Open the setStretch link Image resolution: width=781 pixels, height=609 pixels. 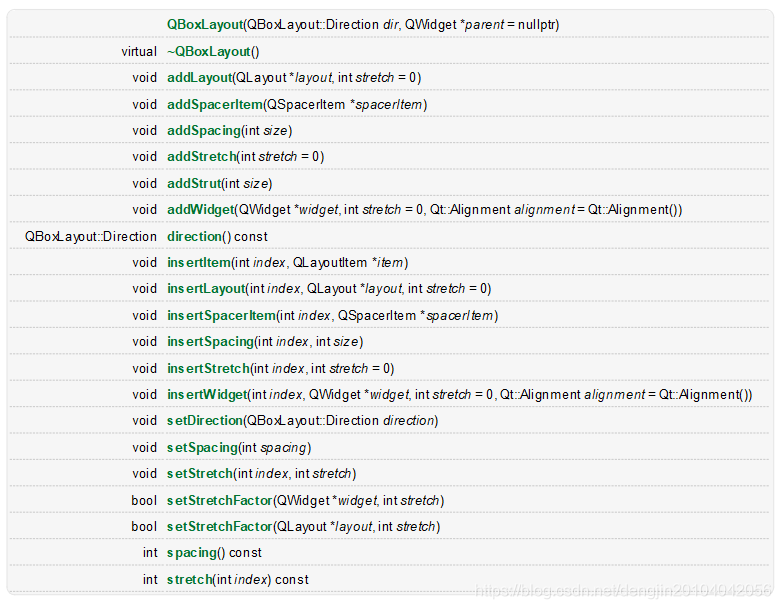[200, 473]
